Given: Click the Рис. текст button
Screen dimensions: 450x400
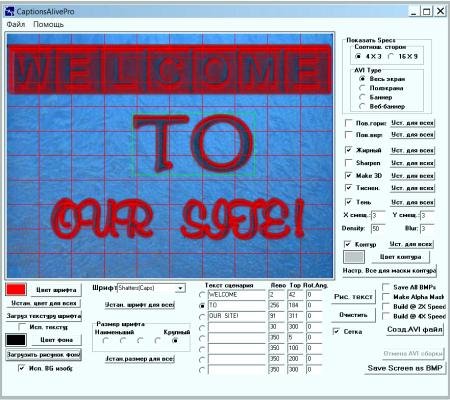Looking at the screenshot, I should tap(353, 297).
